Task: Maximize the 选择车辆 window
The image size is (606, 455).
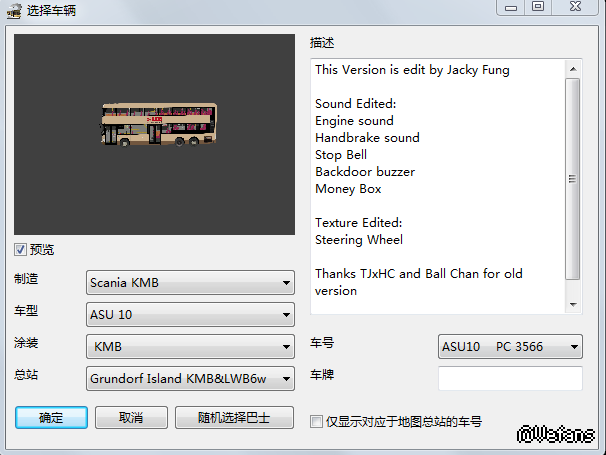Action: click(538, 7)
